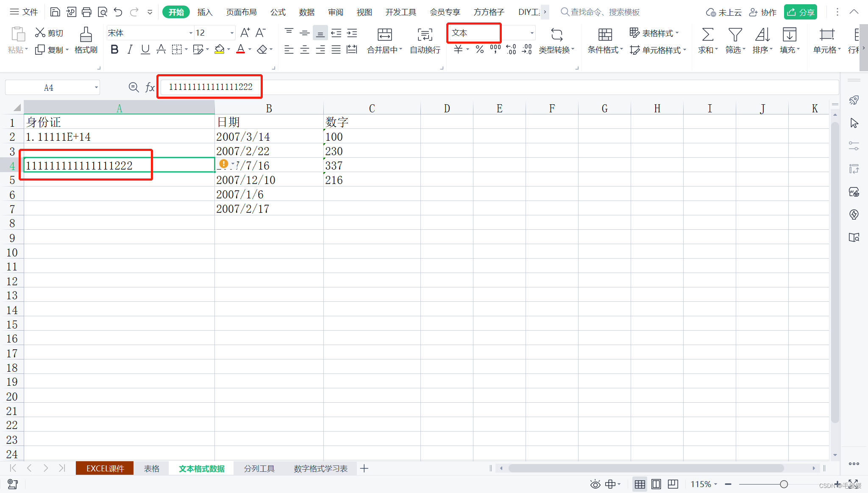
Task: Click the Conditional Formatting (条件格式) icon
Action: click(605, 35)
